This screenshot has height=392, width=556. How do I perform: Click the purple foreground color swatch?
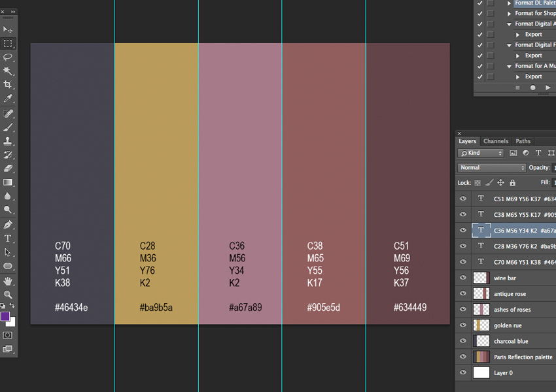(x=5, y=317)
